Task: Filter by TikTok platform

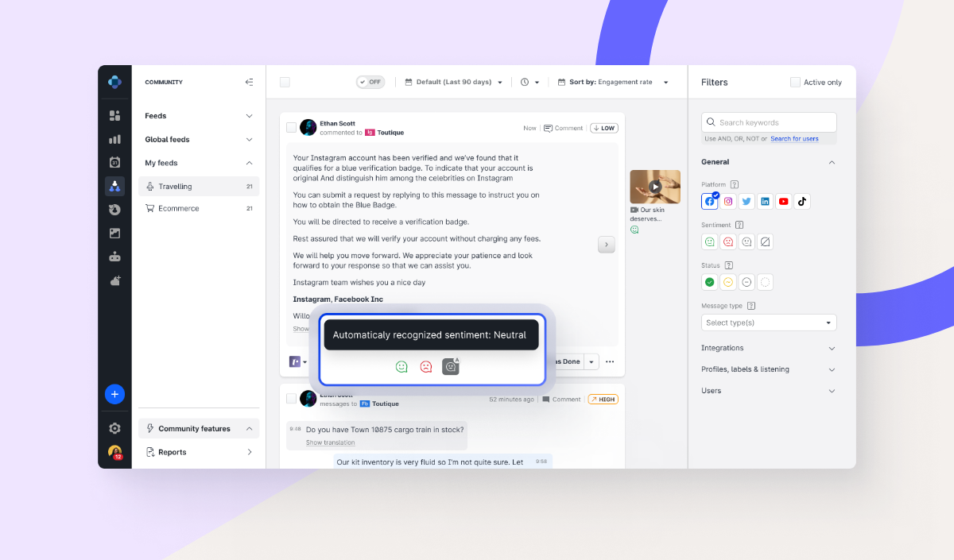Action: (x=802, y=201)
